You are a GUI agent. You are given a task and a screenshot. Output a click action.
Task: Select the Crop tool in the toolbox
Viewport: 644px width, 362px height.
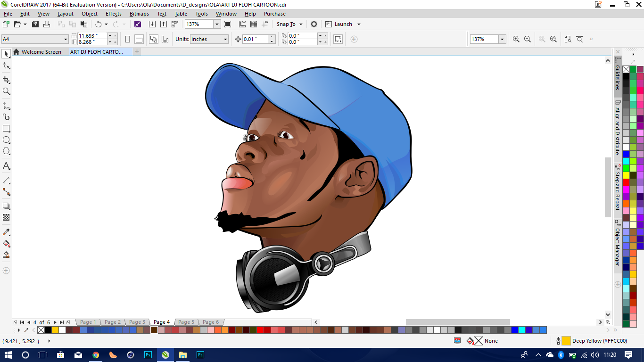coord(6,80)
